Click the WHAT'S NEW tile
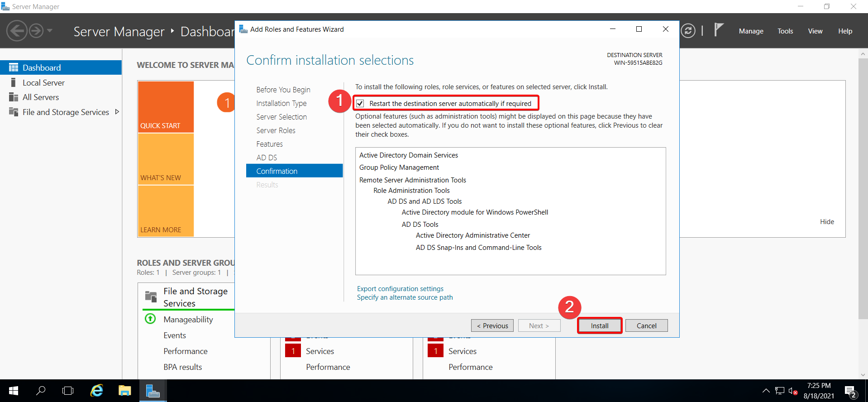Screen dimensions: 868x402 point(166,159)
